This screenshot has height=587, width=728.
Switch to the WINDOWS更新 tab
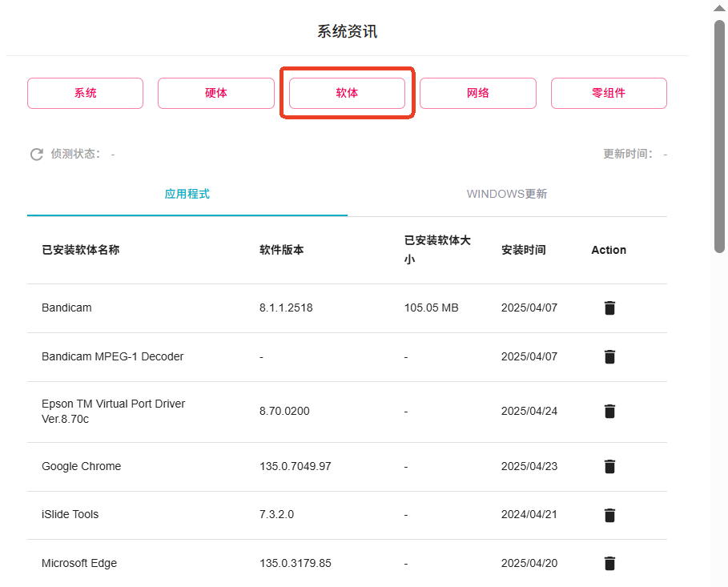pos(507,194)
